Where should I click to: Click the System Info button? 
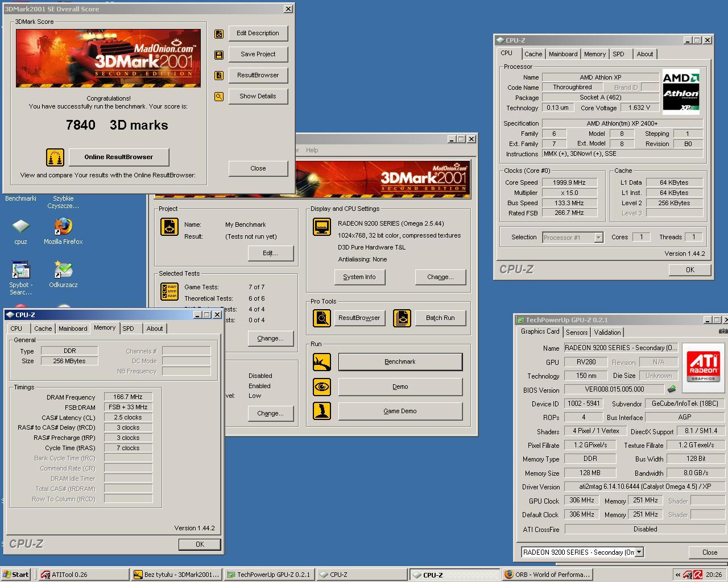[359, 277]
